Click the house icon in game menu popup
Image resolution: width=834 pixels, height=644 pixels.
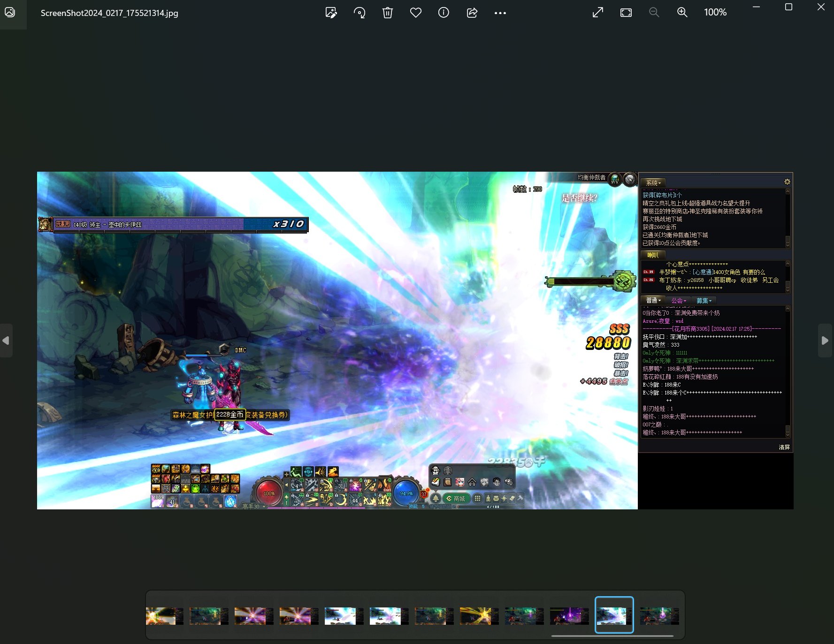[x=472, y=482]
